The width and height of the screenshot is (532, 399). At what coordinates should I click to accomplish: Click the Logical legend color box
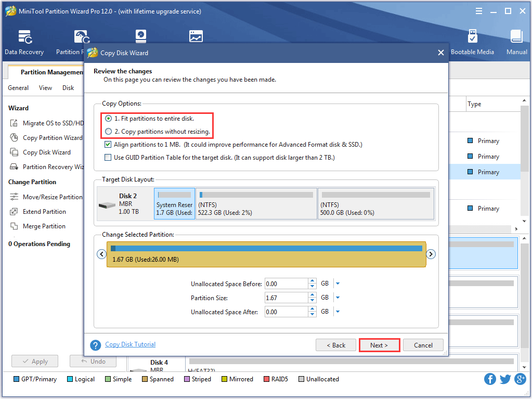coord(70,379)
